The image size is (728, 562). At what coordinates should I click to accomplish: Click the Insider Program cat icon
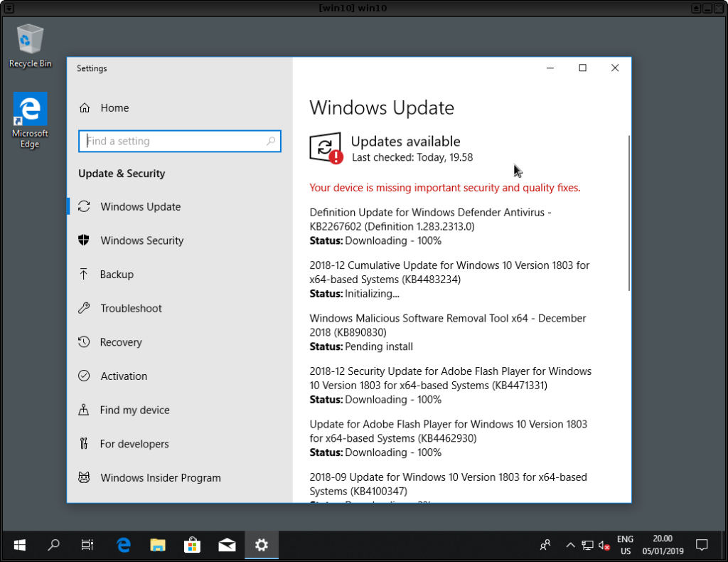[84, 477]
